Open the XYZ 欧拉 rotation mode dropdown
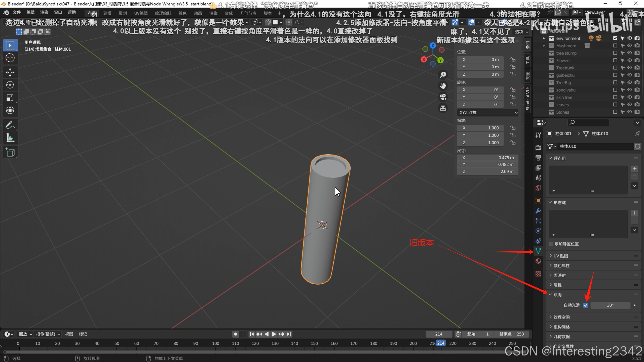This screenshot has height=362, width=644. 487,112
